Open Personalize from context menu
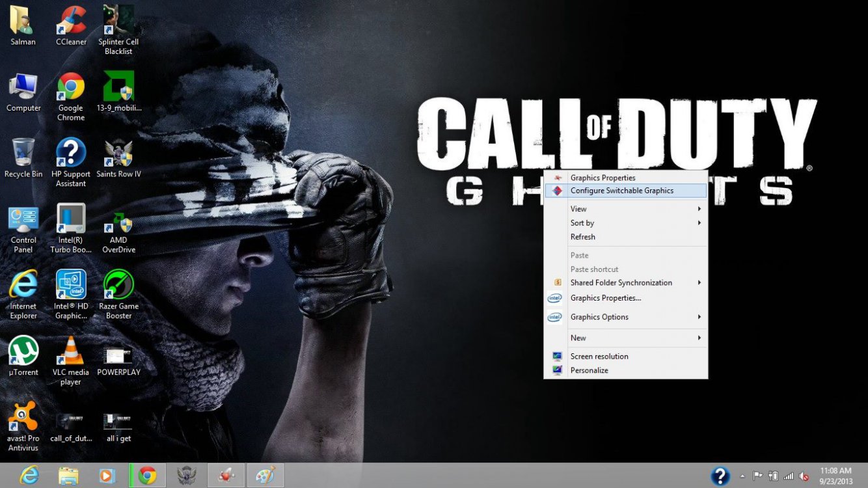The width and height of the screenshot is (868, 488). click(x=626, y=370)
